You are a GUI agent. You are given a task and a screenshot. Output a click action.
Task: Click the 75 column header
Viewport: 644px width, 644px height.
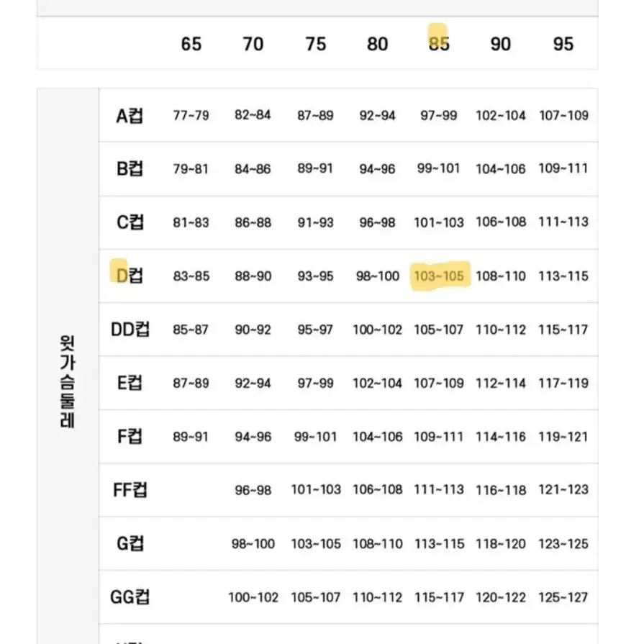point(315,44)
